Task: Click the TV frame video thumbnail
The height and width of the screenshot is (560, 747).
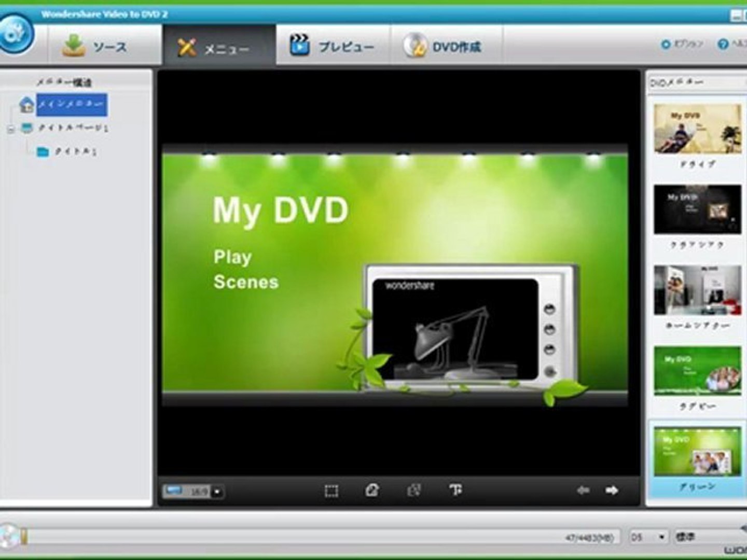Action: tap(455, 330)
